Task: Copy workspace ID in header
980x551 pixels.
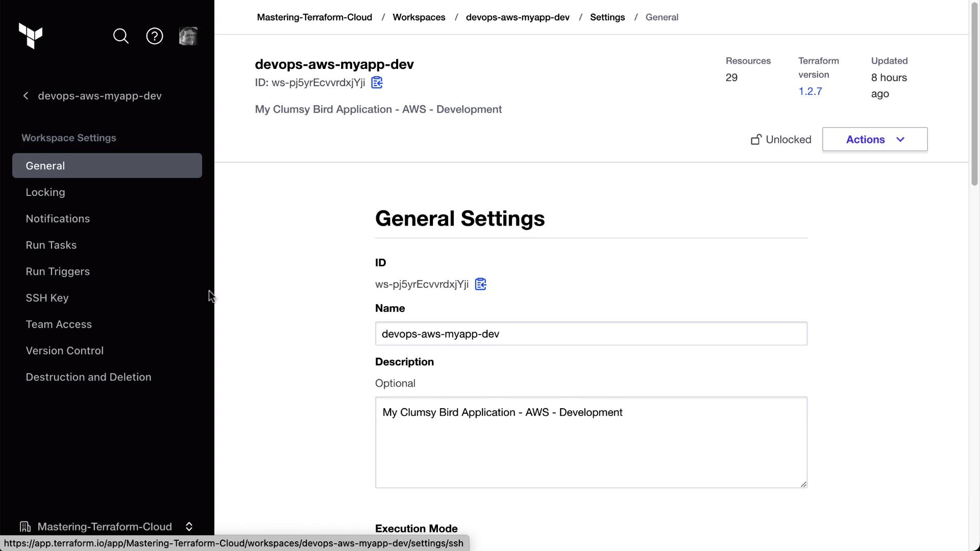Action: point(377,83)
